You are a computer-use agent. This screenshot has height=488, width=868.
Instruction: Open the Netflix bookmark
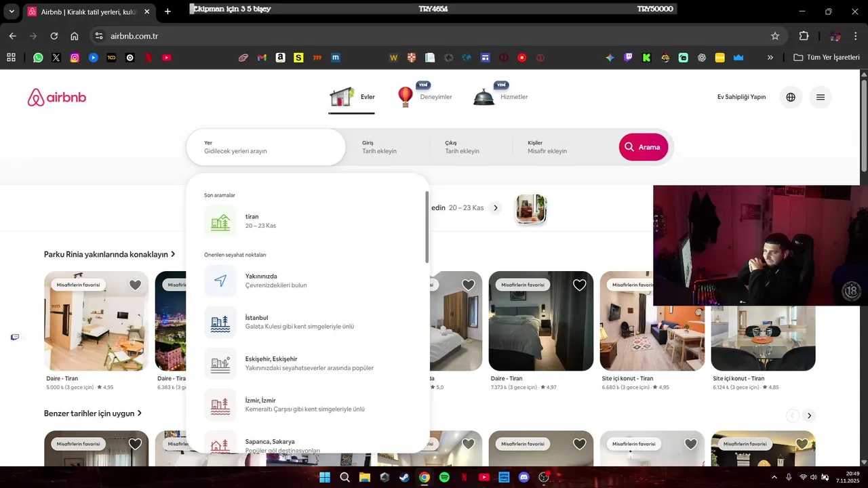[148, 58]
